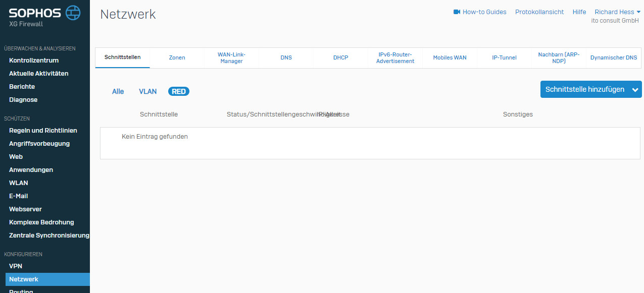This screenshot has width=644, height=293.
Task: Select the RED interface filter
Action: 179,91
